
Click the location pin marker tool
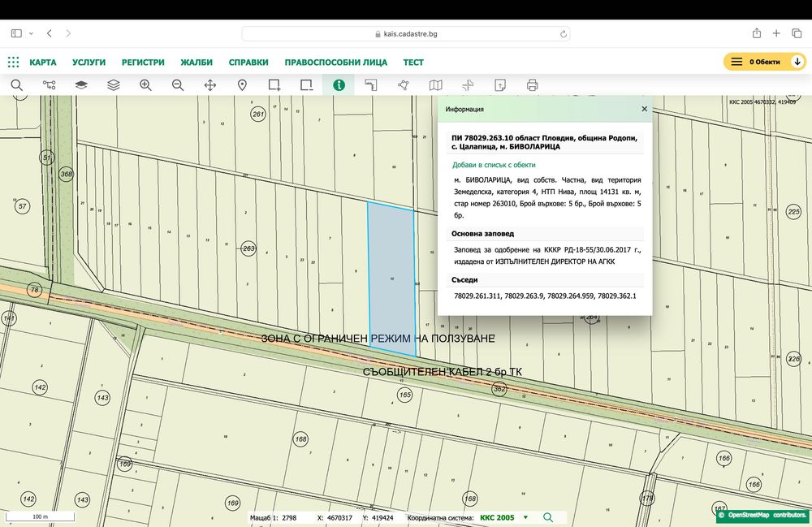tap(242, 84)
